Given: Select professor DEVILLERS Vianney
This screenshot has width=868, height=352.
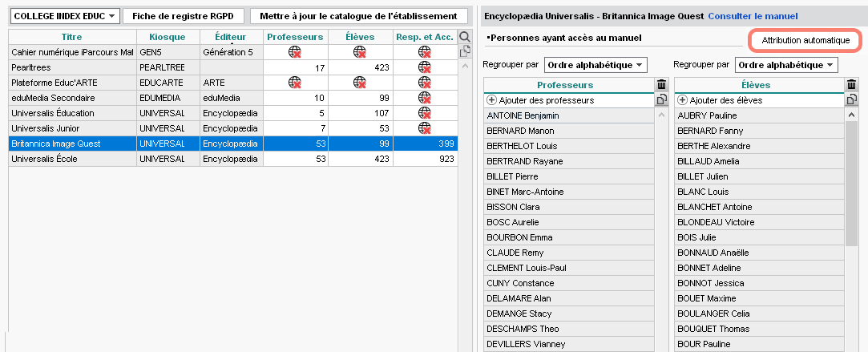Looking at the screenshot, I should 568,344.
